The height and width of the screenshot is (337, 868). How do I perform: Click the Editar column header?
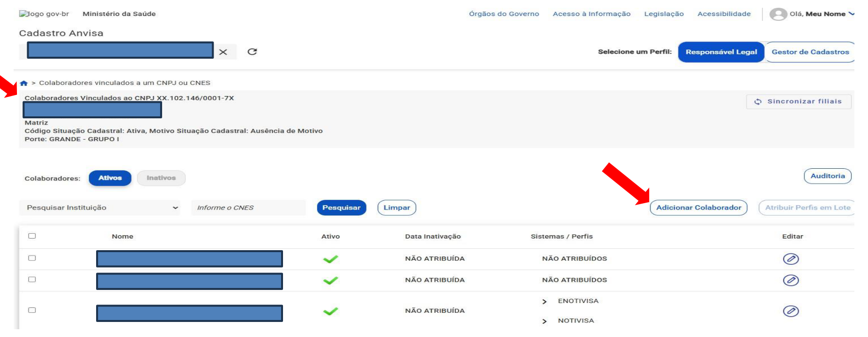[x=792, y=237]
